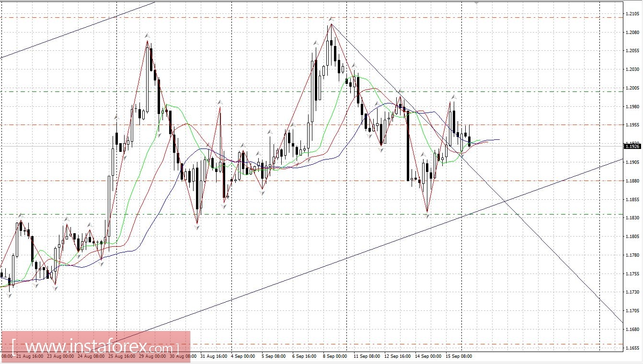The height and width of the screenshot is (364, 643).
Task: Select the 1.1705 price level label
Action: point(633,311)
